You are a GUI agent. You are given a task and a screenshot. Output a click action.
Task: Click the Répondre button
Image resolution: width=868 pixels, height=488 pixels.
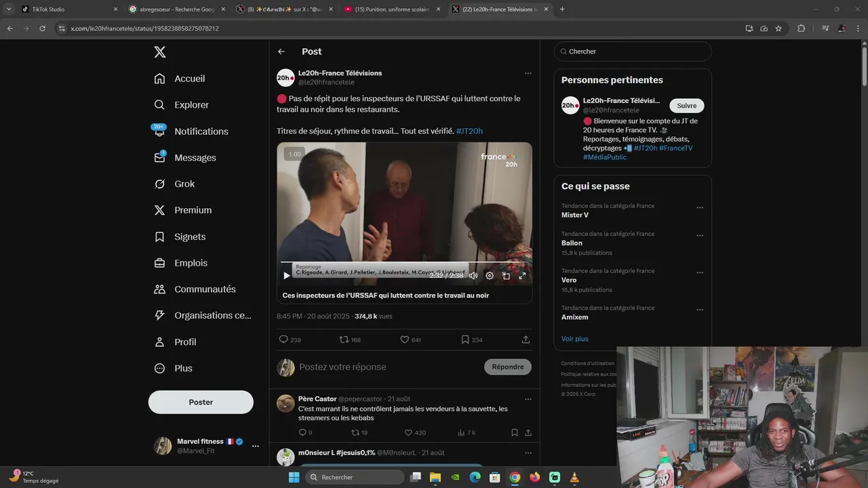point(508,367)
